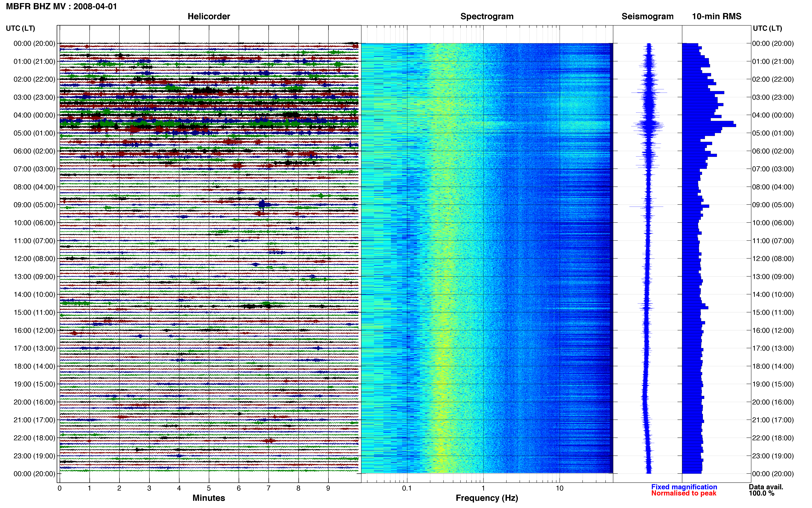Viewport: 812px width, 508px height.
Task: Pick right axis label 16:00 (12:00)
Action: [x=773, y=330]
